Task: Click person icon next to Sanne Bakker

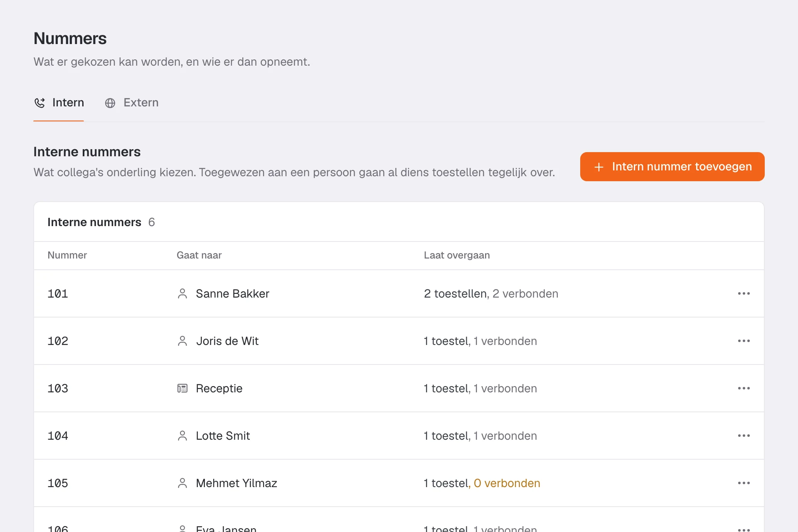Action: pos(182,294)
